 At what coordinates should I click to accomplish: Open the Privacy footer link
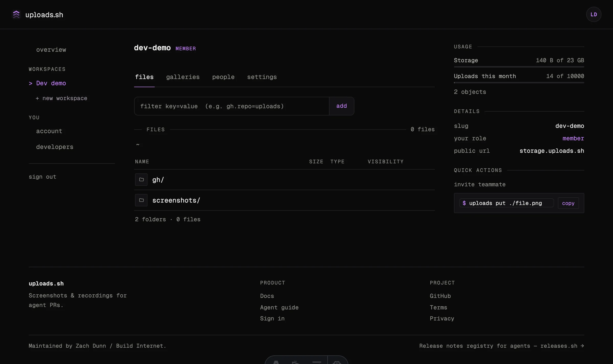442,319
